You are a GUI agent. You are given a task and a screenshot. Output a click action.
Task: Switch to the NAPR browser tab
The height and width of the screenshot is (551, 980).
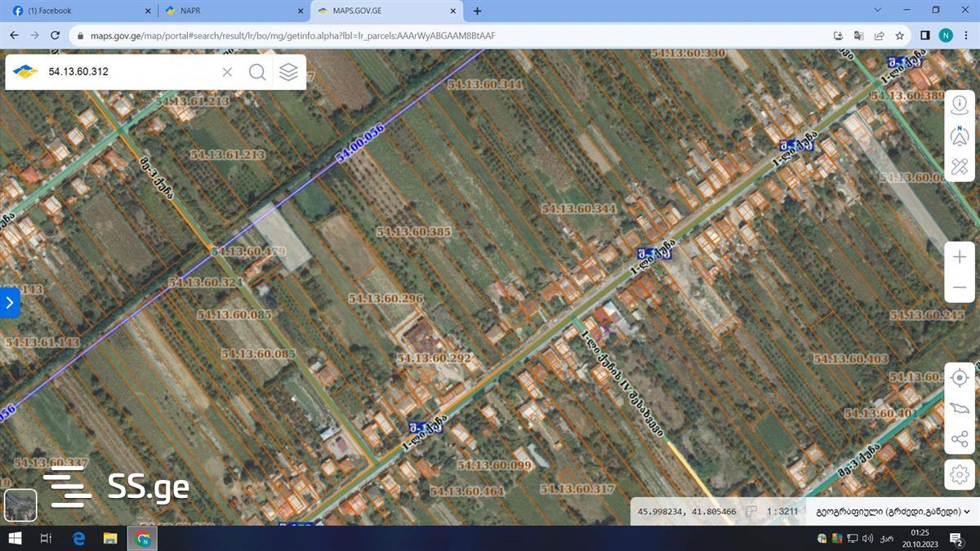tap(232, 11)
